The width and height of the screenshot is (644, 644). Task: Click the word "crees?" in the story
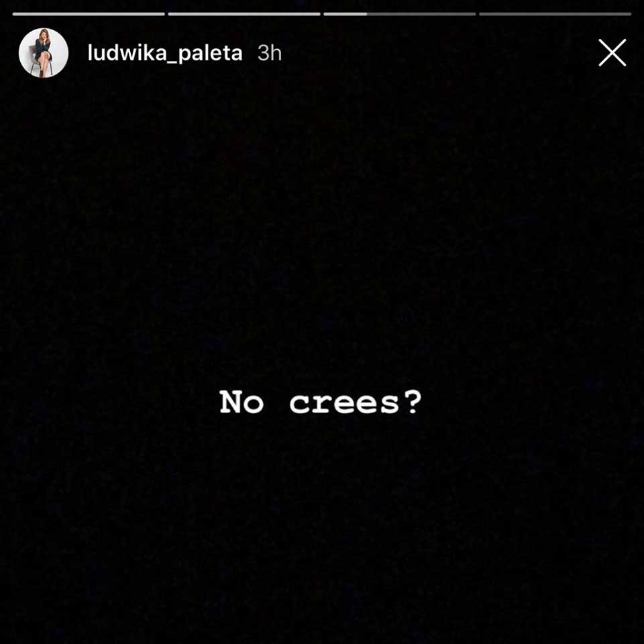point(356,403)
